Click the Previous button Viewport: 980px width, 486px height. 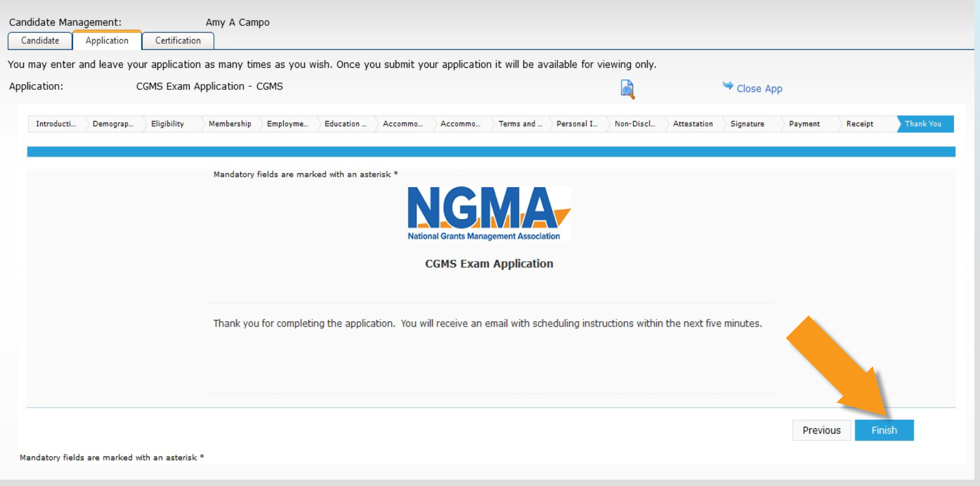822,430
